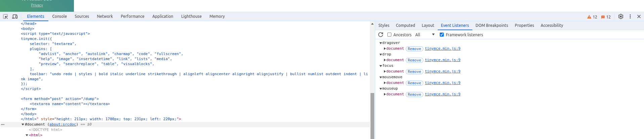Remove the focus document listener
Image resolution: width=644 pixels, height=139 pixels.
(x=414, y=72)
